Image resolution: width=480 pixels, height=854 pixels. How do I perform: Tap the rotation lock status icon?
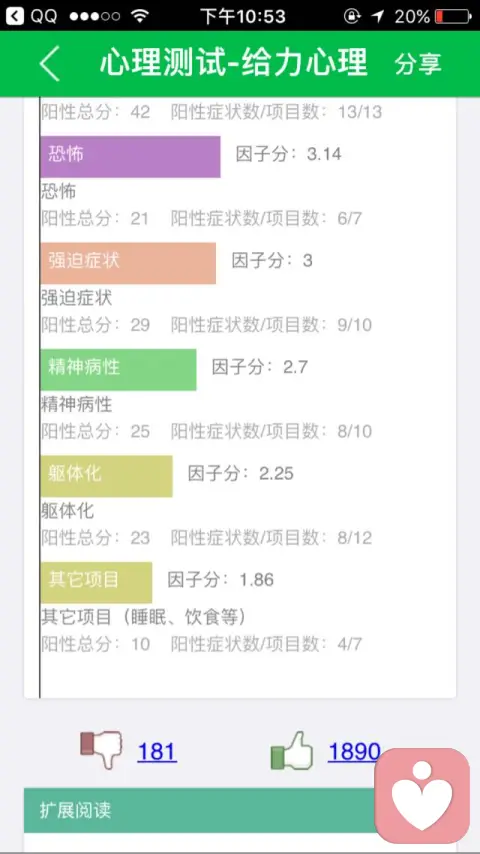(x=353, y=16)
